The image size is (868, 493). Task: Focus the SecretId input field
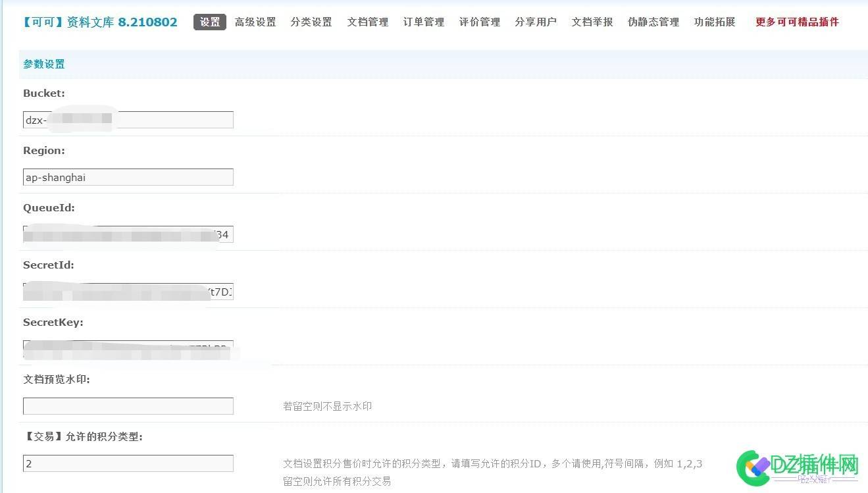tap(128, 292)
